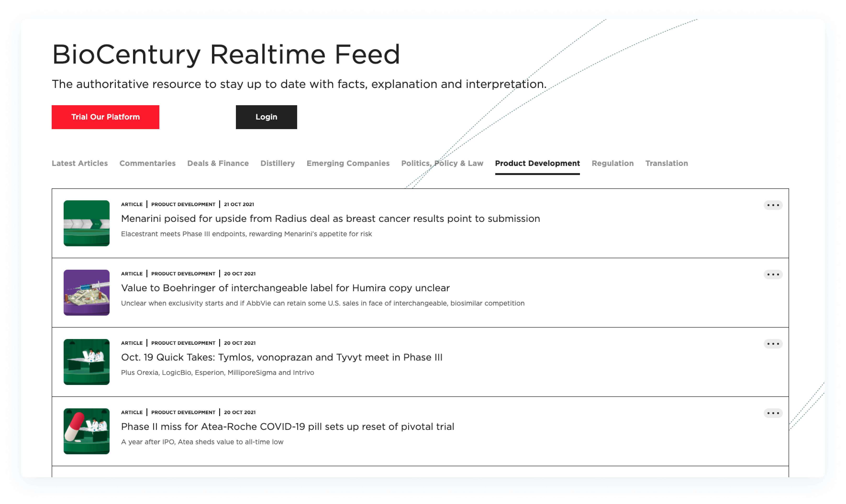Click the three-dot menu on Menarini article
The width and height of the screenshot is (846, 504).
pyautogui.click(x=773, y=205)
